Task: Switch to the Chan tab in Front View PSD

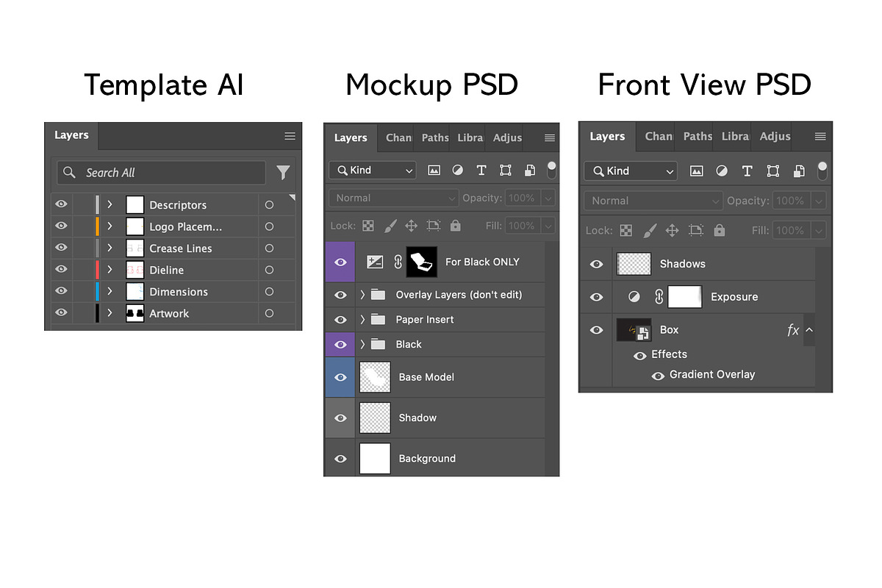Action: coord(659,136)
